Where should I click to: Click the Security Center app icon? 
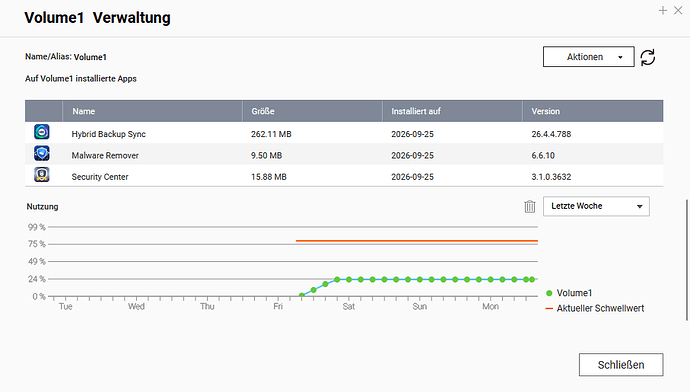click(42, 175)
